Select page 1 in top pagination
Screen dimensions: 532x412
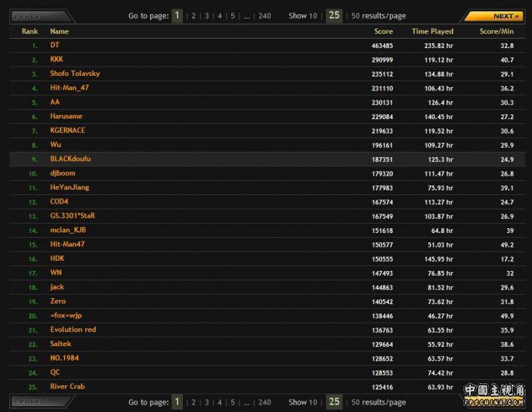[177, 15]
